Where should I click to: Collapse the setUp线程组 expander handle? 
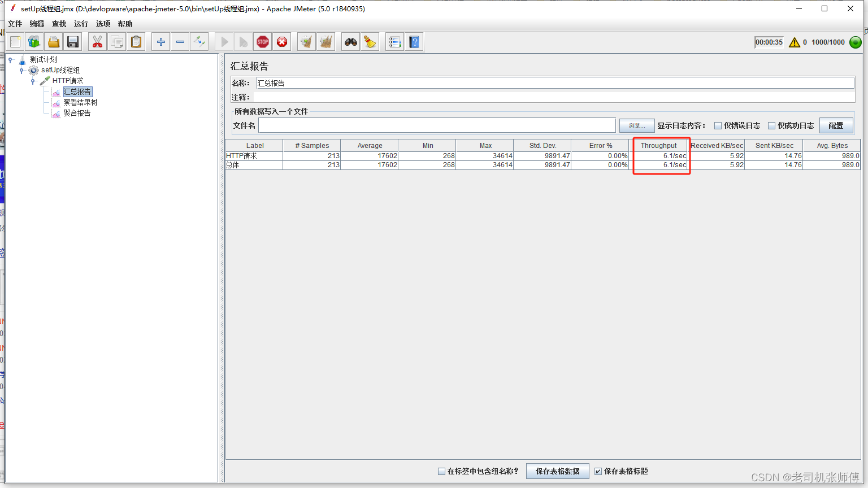point(21,71)
